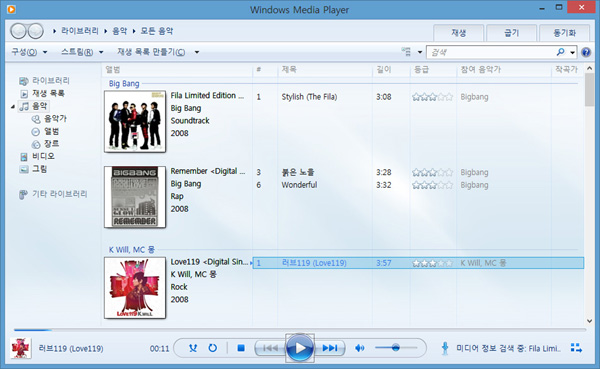This screenshot has width=600, height=369.
Task: Rate 붉은 노을 using its stars
Action: pyautogui.click(x=432, y=173)
